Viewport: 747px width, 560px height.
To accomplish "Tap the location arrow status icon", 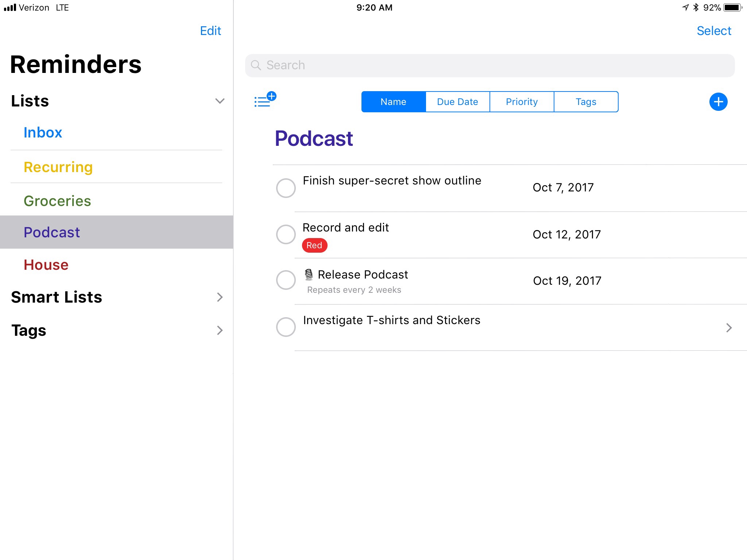I will 685,8.
